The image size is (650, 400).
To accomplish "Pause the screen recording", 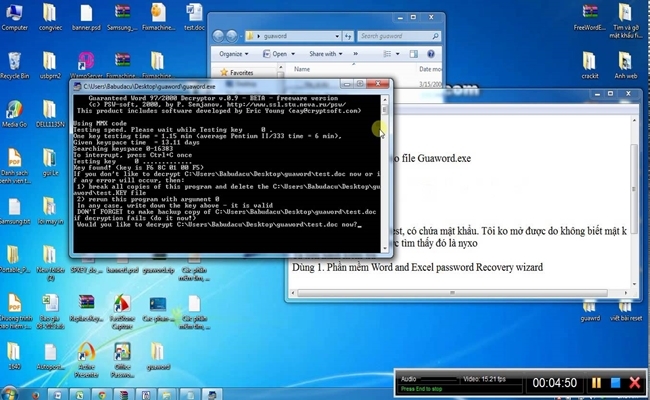I will (x=597, y=383).
